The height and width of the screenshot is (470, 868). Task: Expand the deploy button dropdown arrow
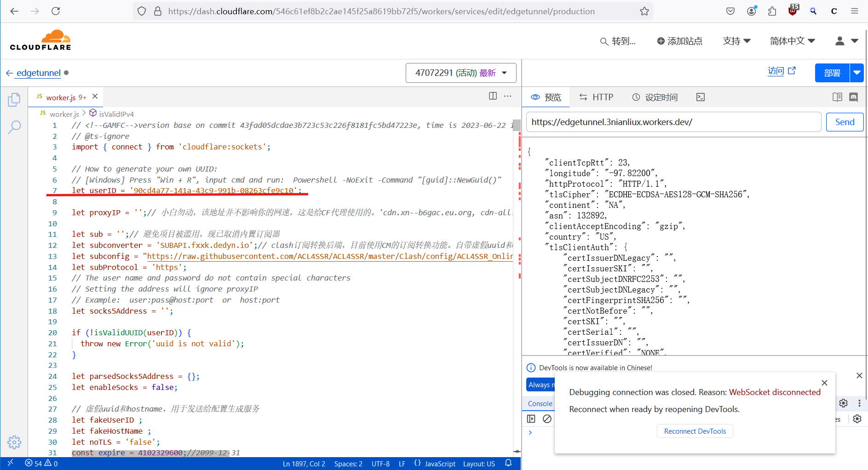[857, 73]
